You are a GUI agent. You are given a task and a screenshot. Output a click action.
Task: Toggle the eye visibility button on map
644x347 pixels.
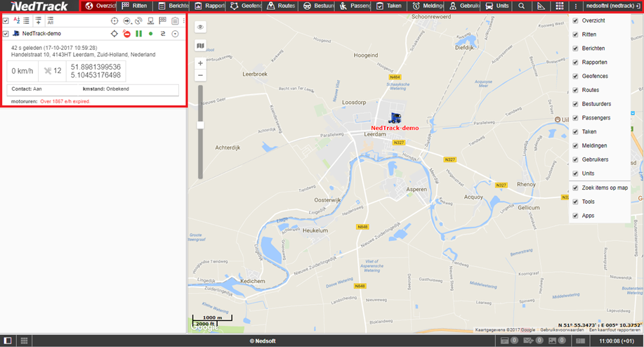tap(200, 27)
